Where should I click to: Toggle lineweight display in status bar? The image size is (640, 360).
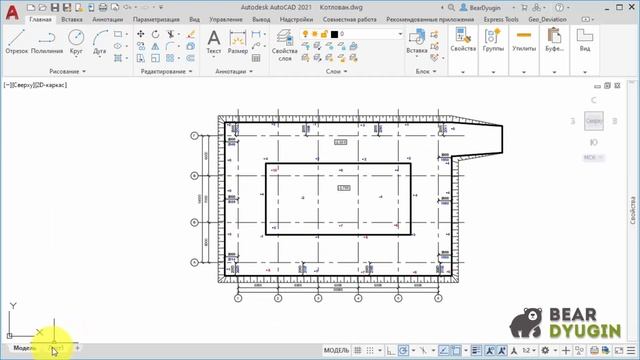476,350
